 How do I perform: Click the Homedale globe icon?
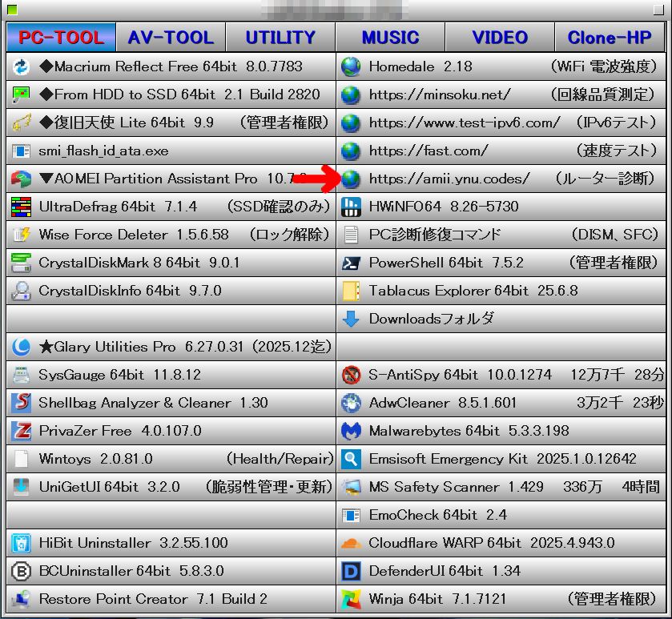click(x=351, y=66)
